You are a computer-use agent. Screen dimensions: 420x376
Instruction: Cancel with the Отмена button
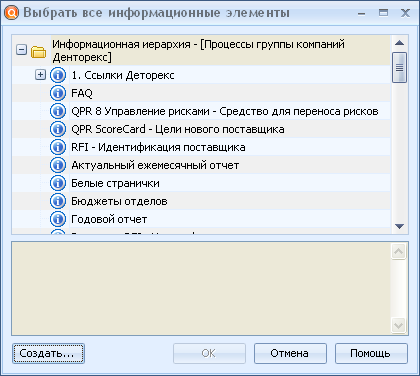pos(290,353)
